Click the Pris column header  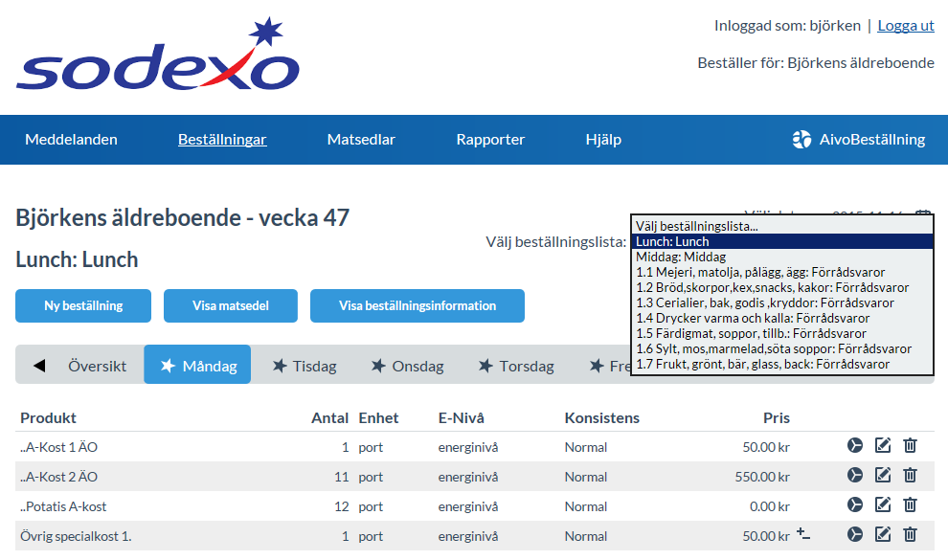pos(777,418)
